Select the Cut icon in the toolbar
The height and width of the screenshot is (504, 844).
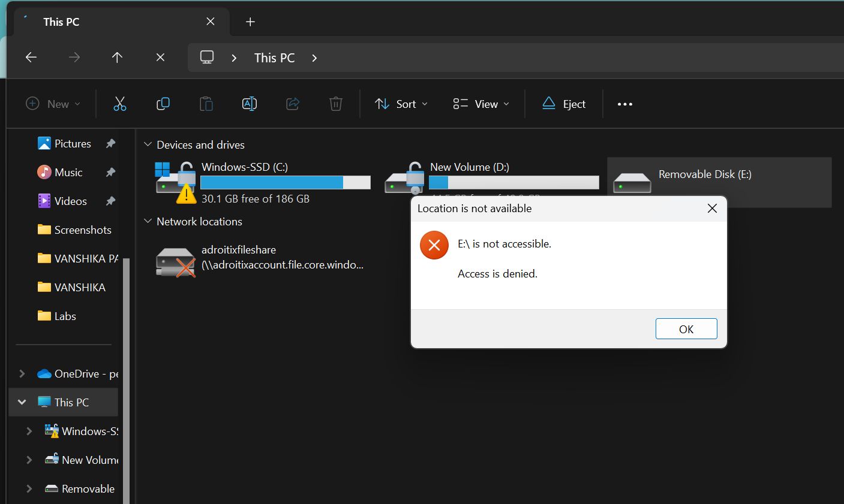(120, 104)
